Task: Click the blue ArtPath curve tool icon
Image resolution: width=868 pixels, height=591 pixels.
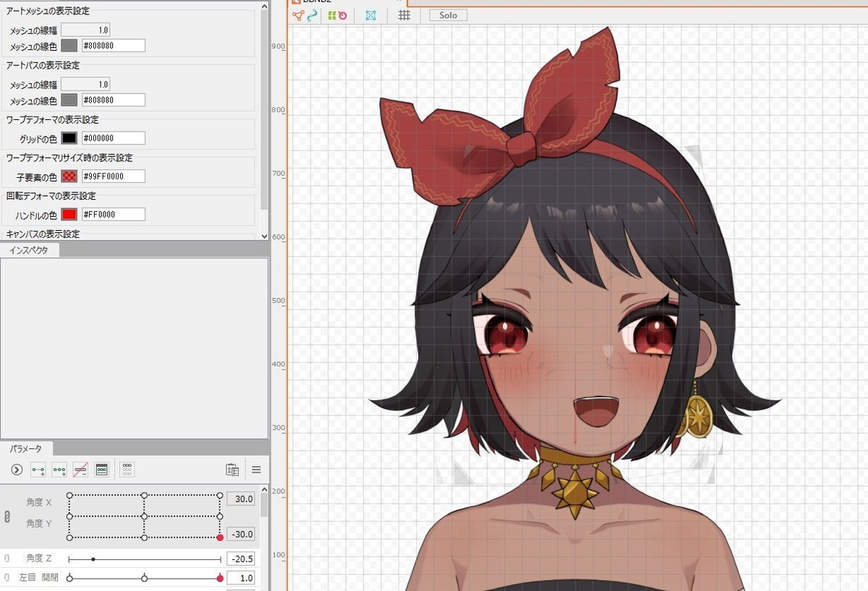Action: (312, 15)
